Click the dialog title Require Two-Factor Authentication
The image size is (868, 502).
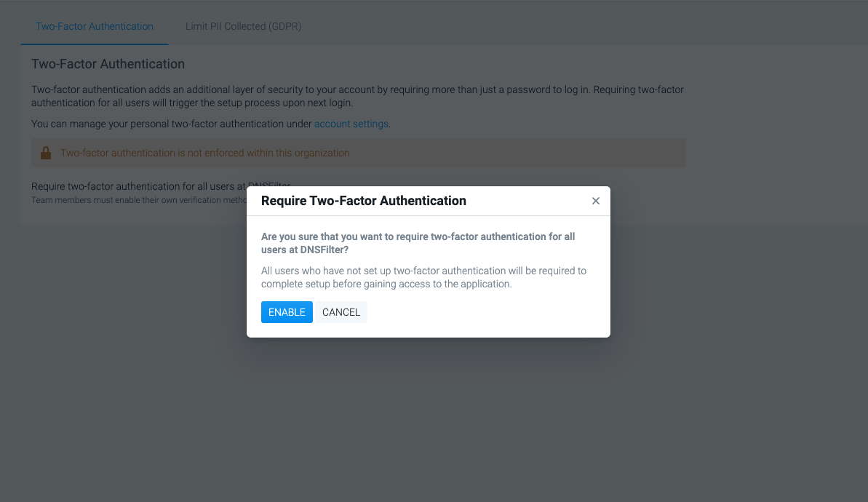[x=364, y=201]
